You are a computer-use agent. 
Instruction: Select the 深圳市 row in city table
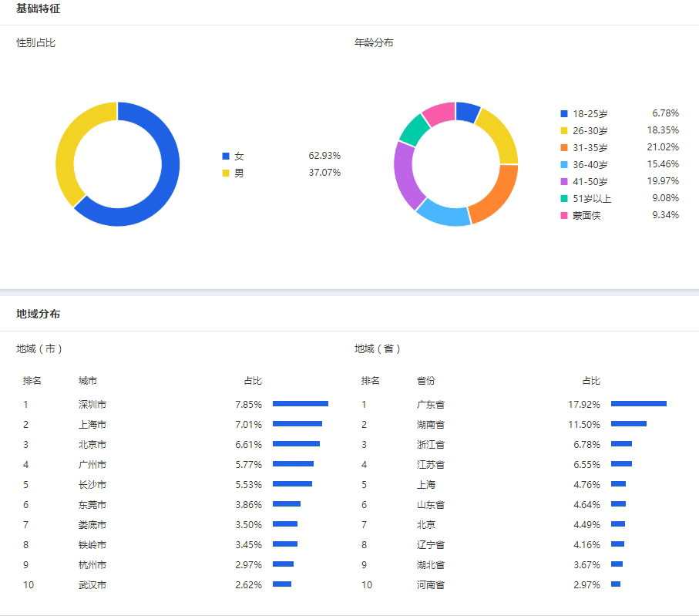[x=92, y=404]
